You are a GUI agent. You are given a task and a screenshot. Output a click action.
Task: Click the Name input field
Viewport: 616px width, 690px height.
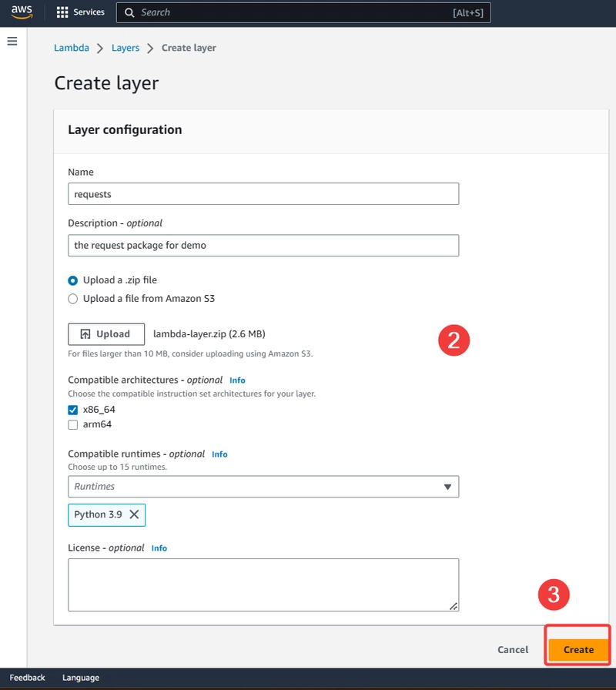263,194
